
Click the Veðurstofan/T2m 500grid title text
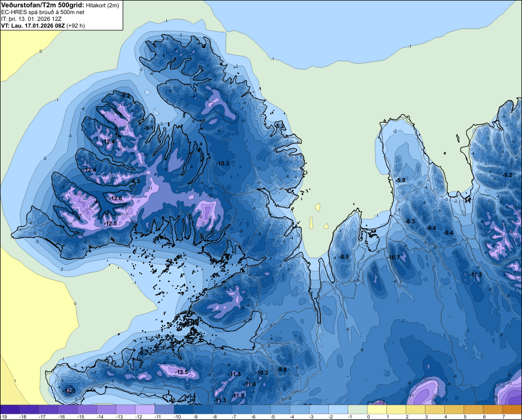(43, 5)
